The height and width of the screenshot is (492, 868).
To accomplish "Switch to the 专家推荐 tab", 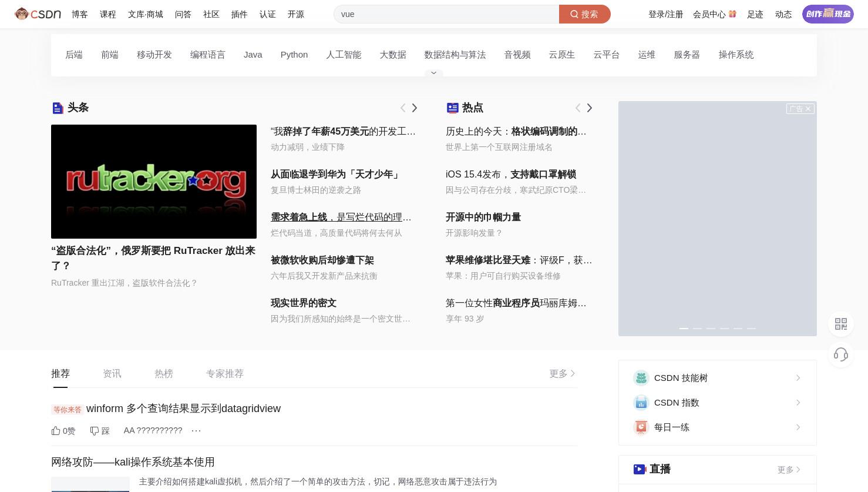I will point(225,374).
